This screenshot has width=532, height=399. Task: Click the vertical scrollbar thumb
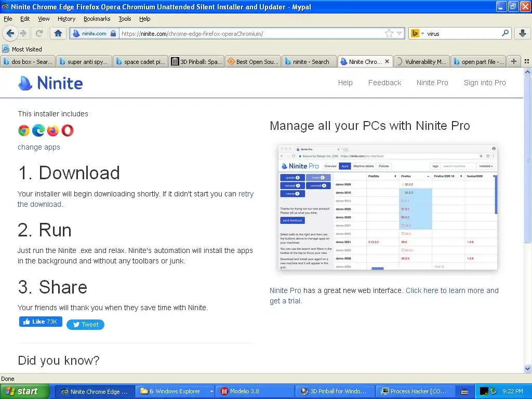[x=527, y=159]
